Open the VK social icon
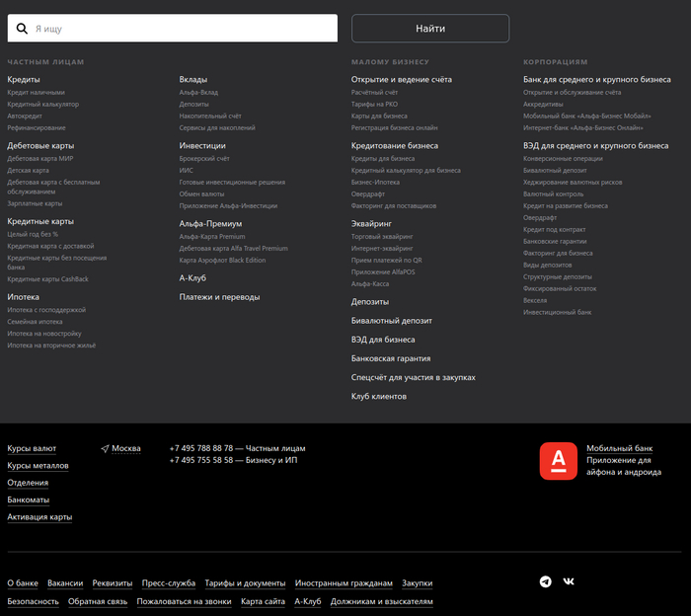The image size is (691, 616). (x=569, y=581)
